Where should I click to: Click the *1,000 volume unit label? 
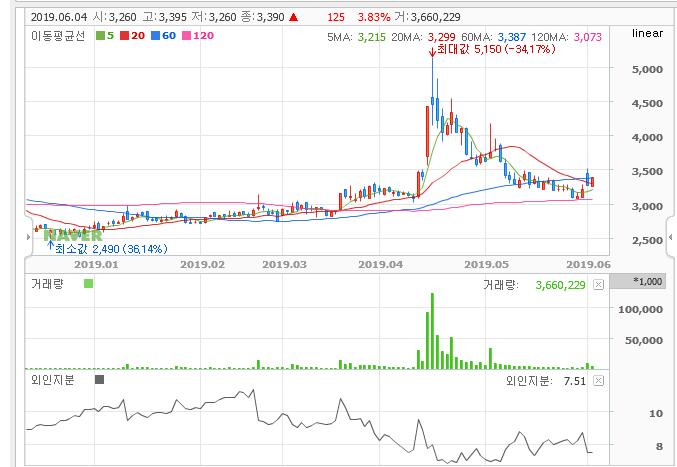click(648, 281)
